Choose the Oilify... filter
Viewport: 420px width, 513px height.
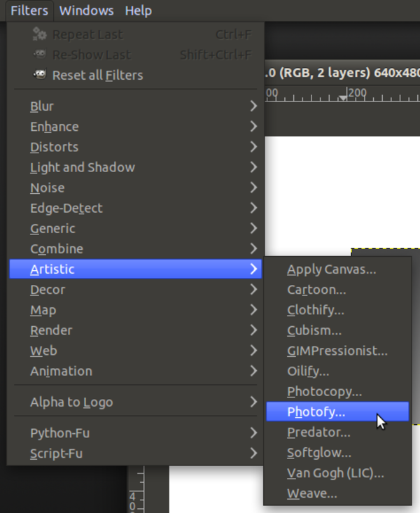(337, 371)
